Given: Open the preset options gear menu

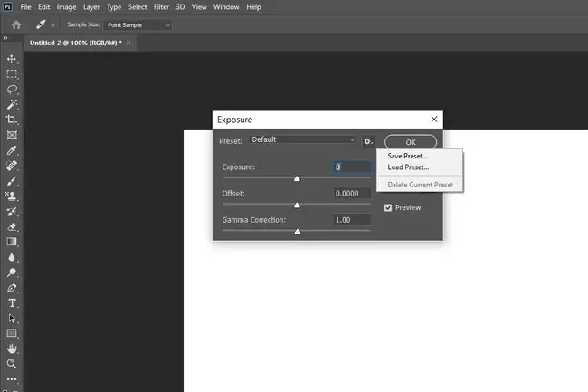Looking at the screenshot, I should 368,141.
